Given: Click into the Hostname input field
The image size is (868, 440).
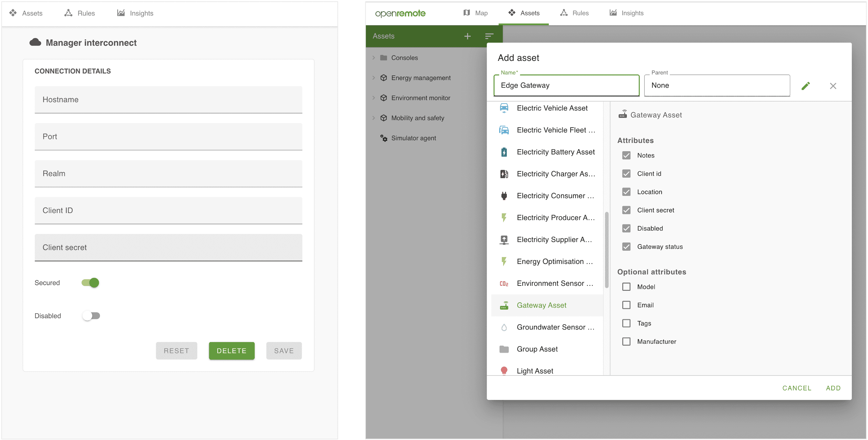Looking at the screenshot, I should (168, 100).
